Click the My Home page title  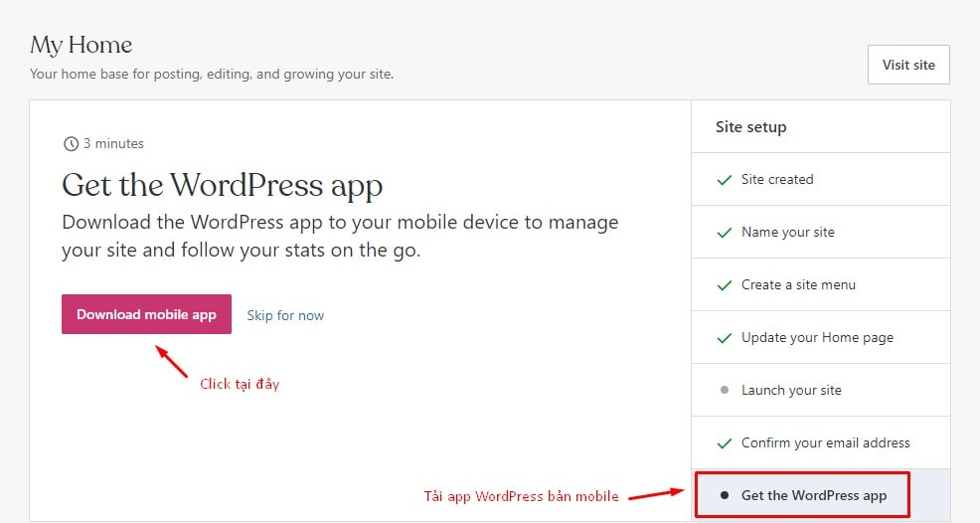(82, 46)
